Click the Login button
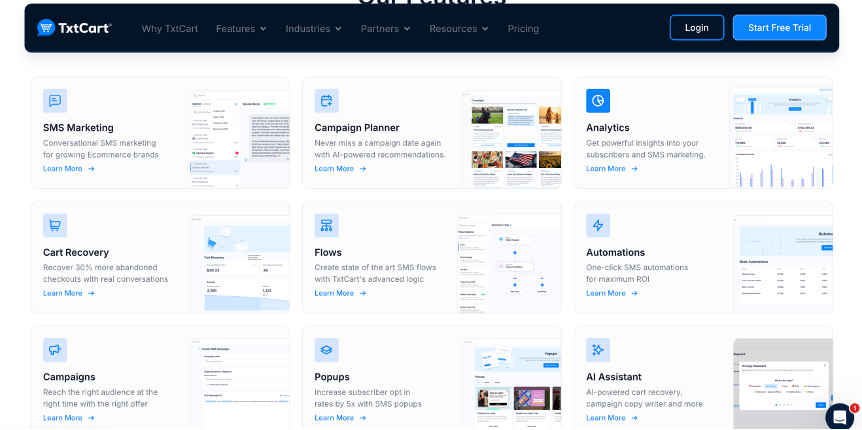The image size is (862, 430). 696,28
